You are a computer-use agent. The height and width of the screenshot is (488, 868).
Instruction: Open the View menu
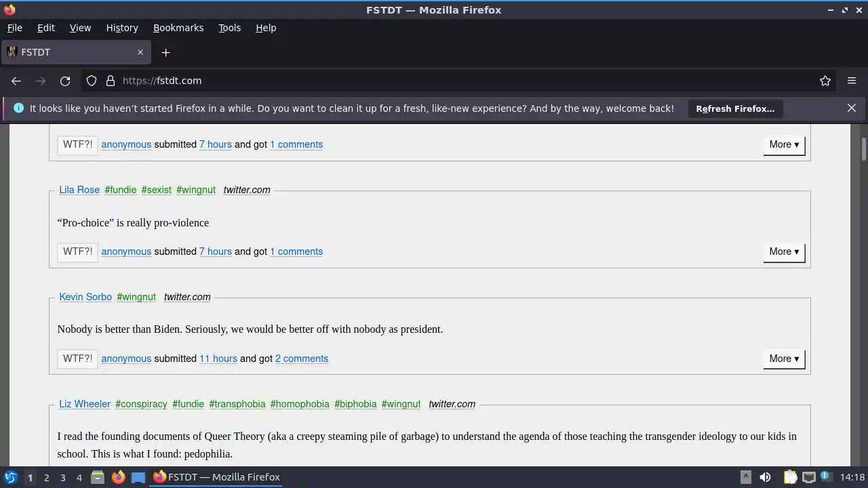[x=80, y=28]
